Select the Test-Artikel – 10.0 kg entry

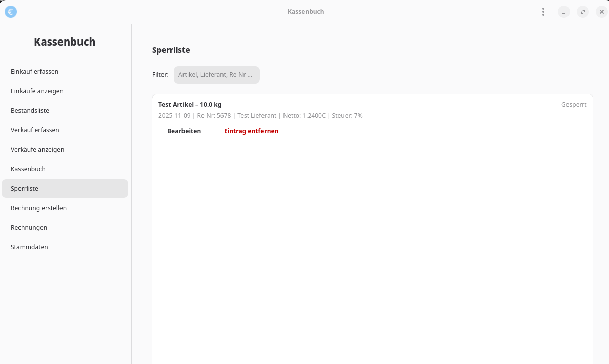click(190, 105)
